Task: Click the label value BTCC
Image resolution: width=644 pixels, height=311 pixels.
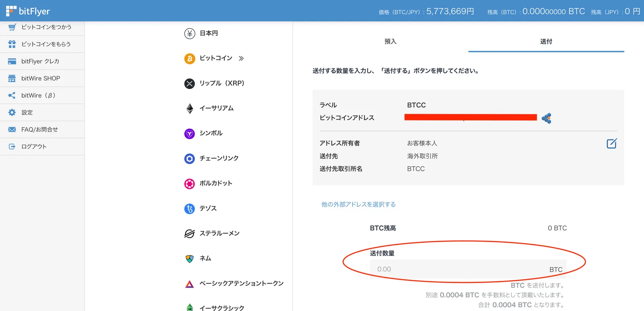Action: [x=416, y=105]
